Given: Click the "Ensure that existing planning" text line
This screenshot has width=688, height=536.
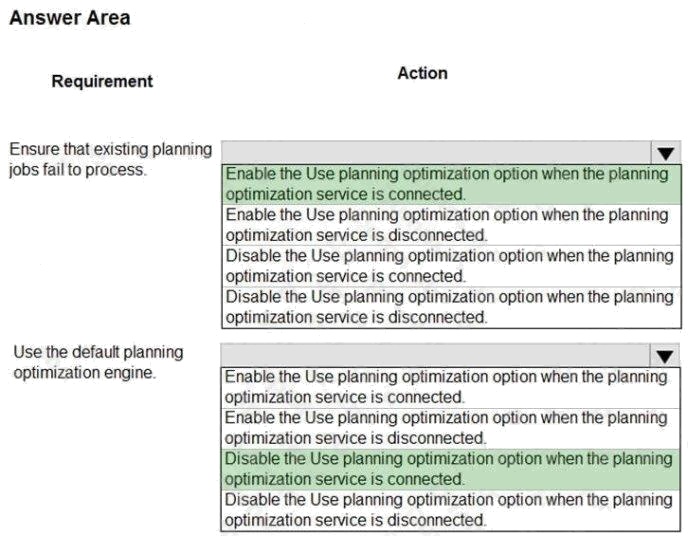Looking at the screenshot, I should [x=110, y=149].
